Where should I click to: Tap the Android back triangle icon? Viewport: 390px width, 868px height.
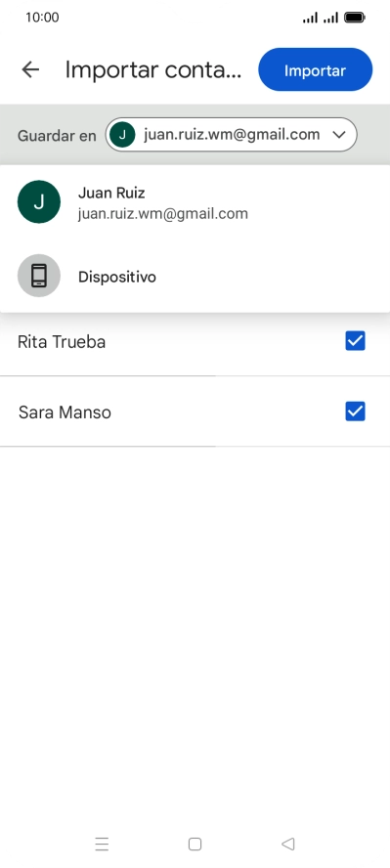pos(287,844)
